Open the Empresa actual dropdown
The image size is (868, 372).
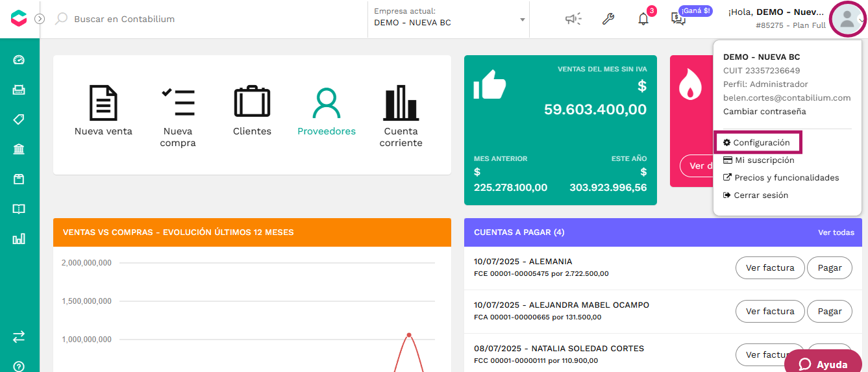[449, 19]
